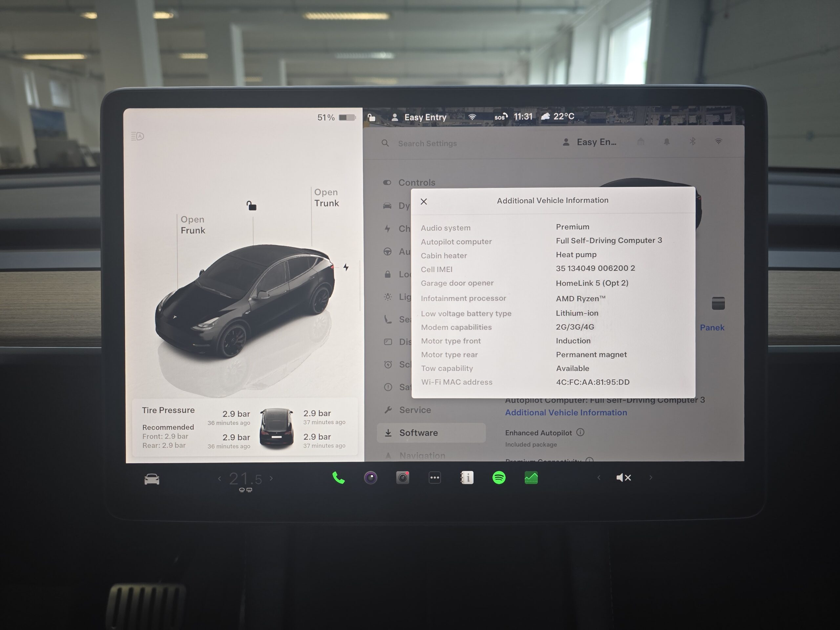
Task: Open the dashcam camera app icon
Action: [x=371, y=478]
